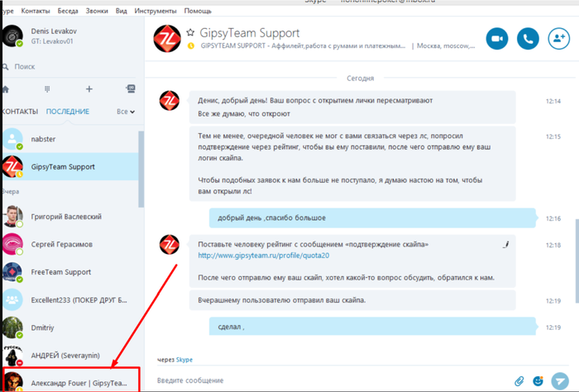Screen dimensions: 579x392
Task: Switch to the ПОСЛЕДНИЕ tab
Action: click(68, 112)
